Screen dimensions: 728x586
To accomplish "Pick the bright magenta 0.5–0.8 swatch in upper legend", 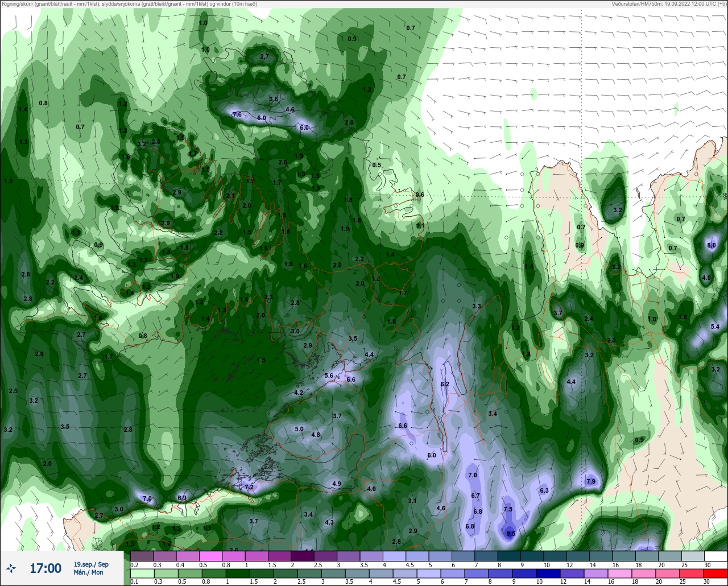I will click(211, 556).
